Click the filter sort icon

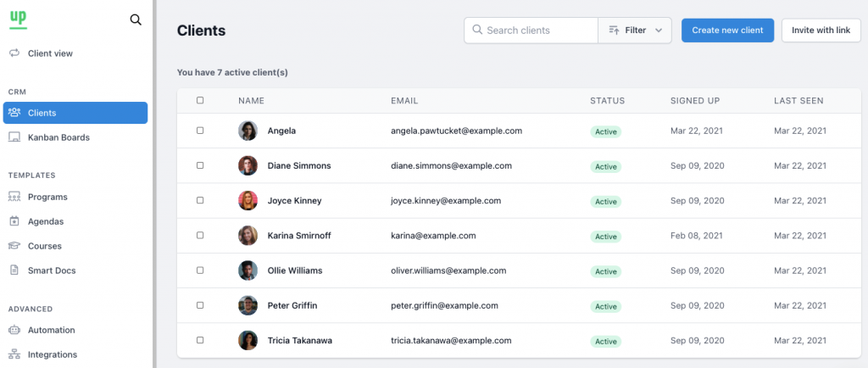tap(614, 30)
